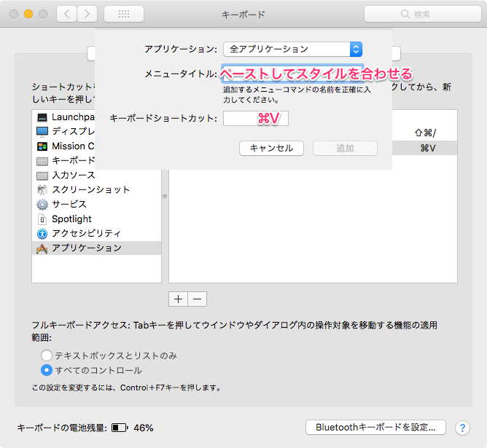
Task: Click the battery level icon
Action: coord(120,428)
